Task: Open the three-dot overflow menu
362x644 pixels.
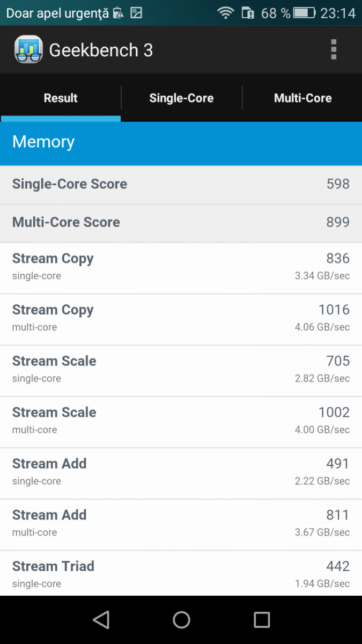Action: click(x=334, y=49)
